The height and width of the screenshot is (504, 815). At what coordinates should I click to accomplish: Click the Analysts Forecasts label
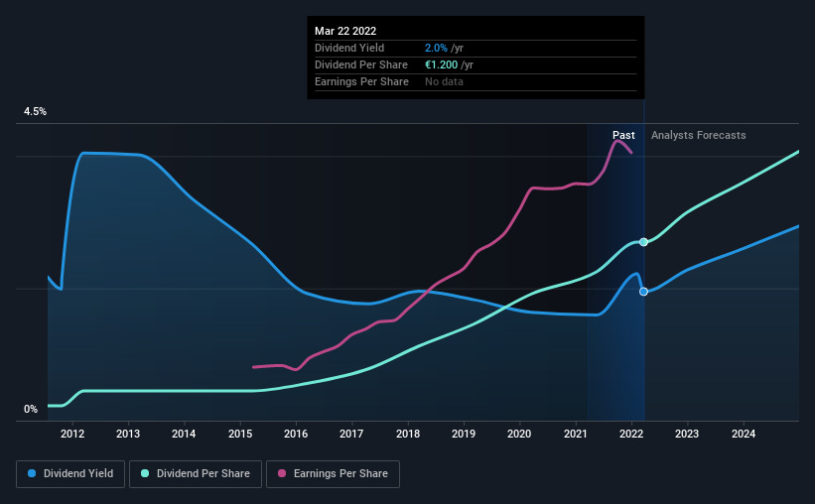[x=698, y=135]
